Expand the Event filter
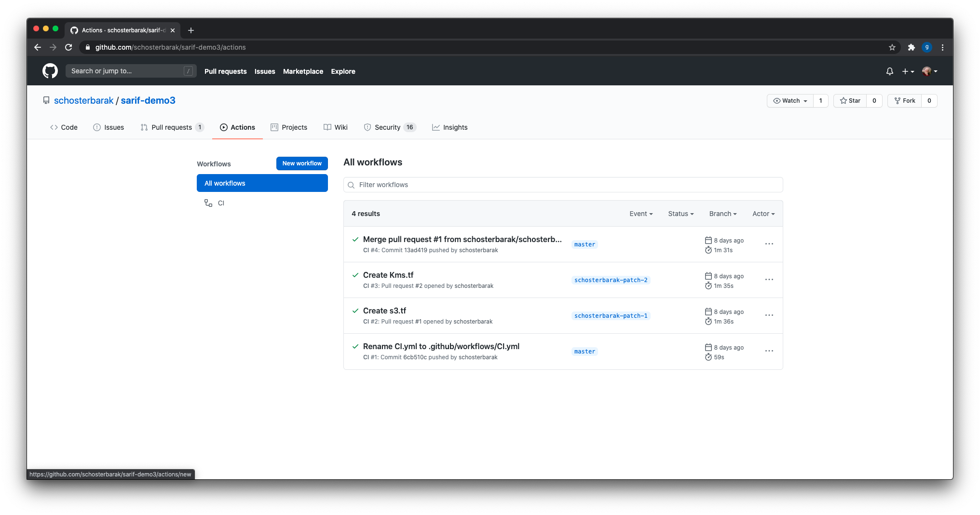 (641, 214)
